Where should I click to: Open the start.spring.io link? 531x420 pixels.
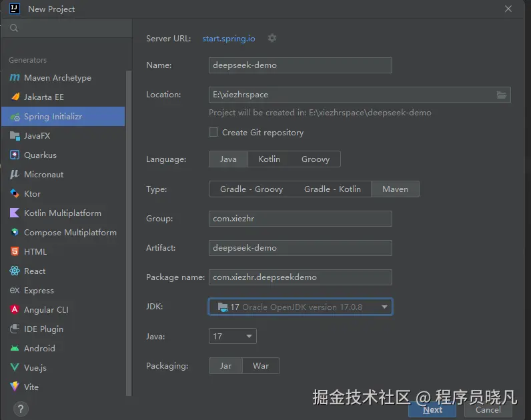pyautogui.click(x=229, y=39)
